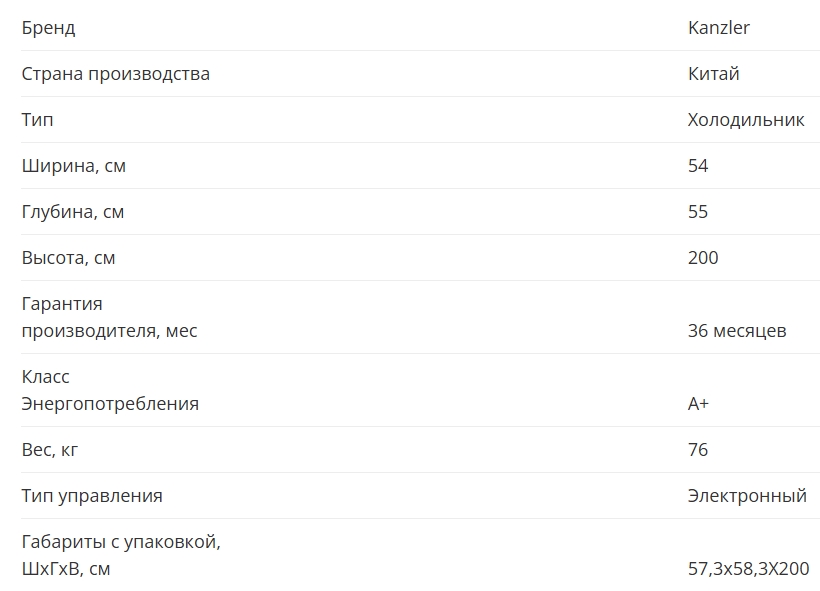Screen dimensions: 820x591
Task: Select the country value "Китай"
Action: 713,74
